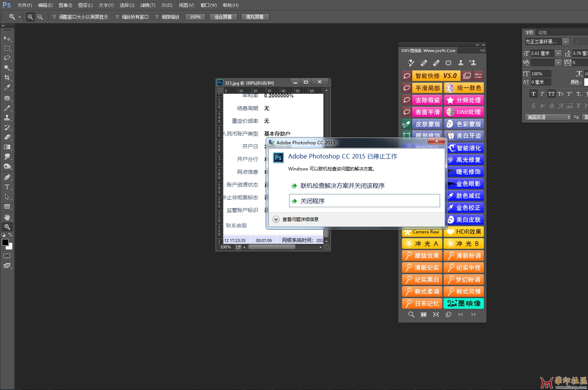The image size is (588, 390).
Task: Toggle superscript in Character panel
Action: (570, 94)
